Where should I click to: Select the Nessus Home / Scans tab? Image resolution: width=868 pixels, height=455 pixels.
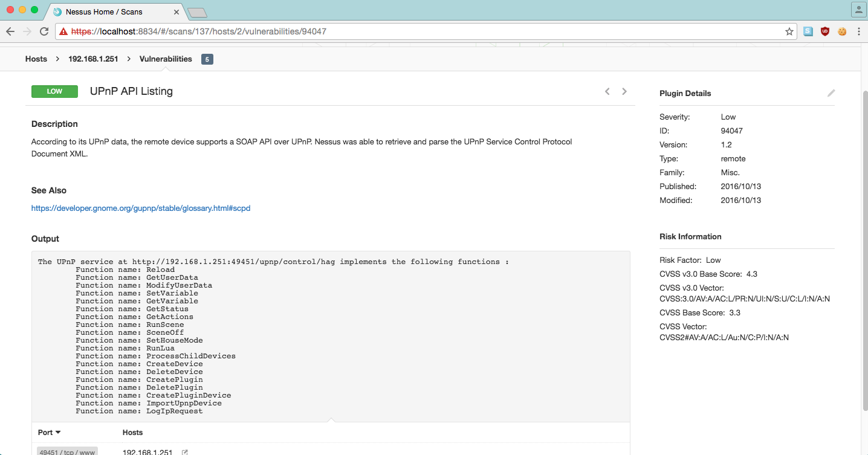coord(115,11)
